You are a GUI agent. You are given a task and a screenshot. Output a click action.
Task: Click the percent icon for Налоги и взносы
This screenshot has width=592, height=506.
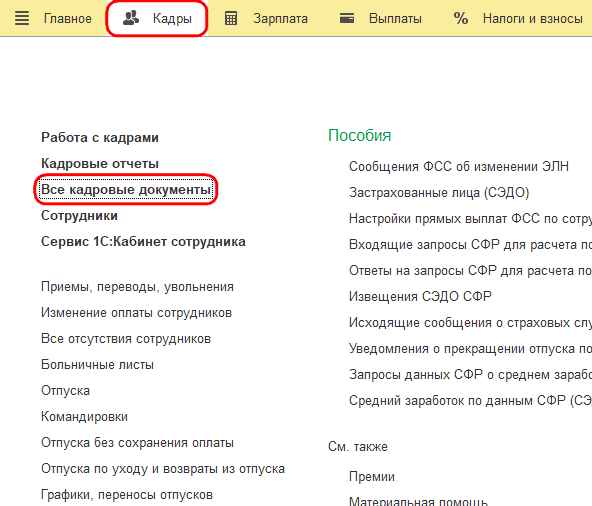pyautogui.click(x=461, y=18)
